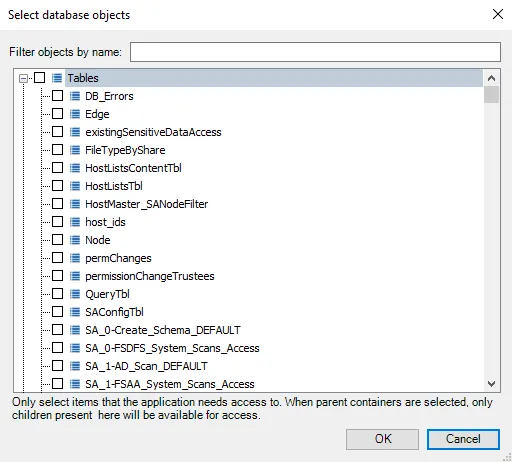Image resolution: width=512 pixels, height=462 pixels.
Task: Click the table icon beside SA_0-Create_Schema_DEFAULT
Action: click(75, 330)
